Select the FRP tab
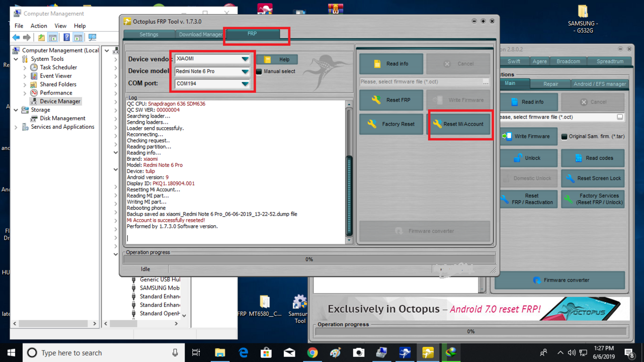Image resolution: width=644 pixels, height=362 pixels. [x=252, y=34]
